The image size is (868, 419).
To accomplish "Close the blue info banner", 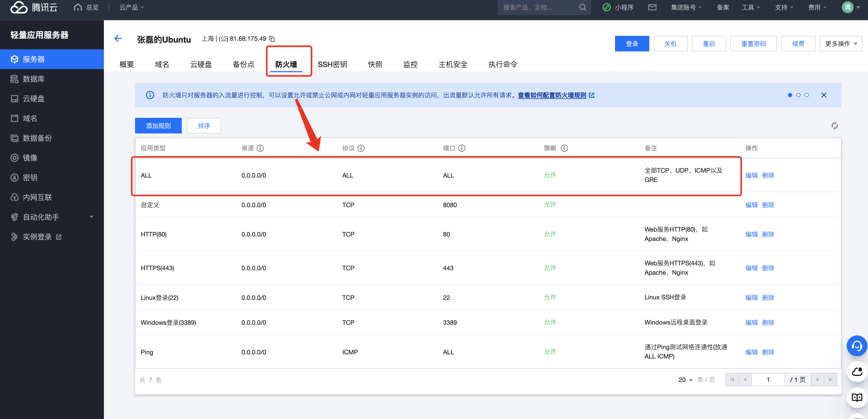I will click(824, 95).
